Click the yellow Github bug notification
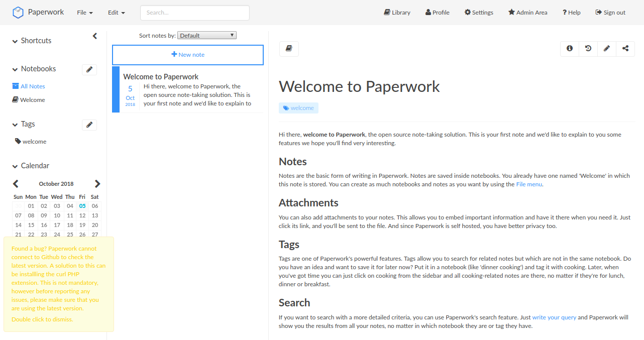644x340 pixels. pyautogui.click(x=59, y=284)
